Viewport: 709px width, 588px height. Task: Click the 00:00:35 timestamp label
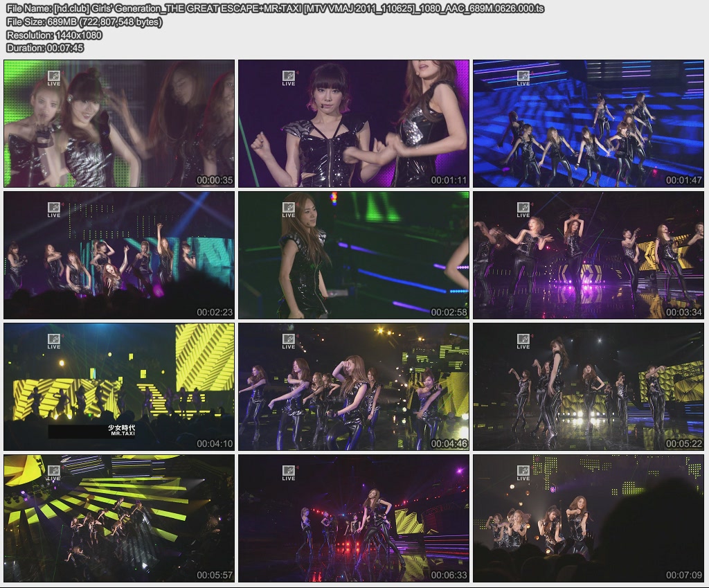point(215,180)
